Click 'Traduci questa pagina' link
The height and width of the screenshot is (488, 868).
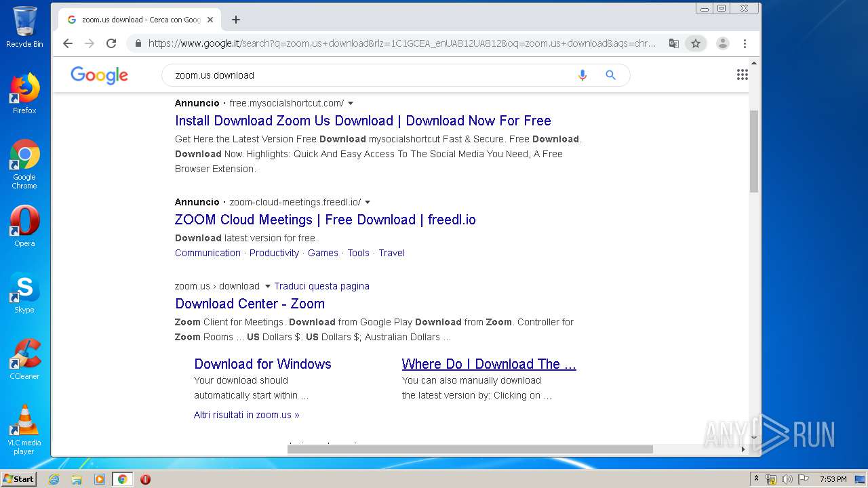point(321,286)
